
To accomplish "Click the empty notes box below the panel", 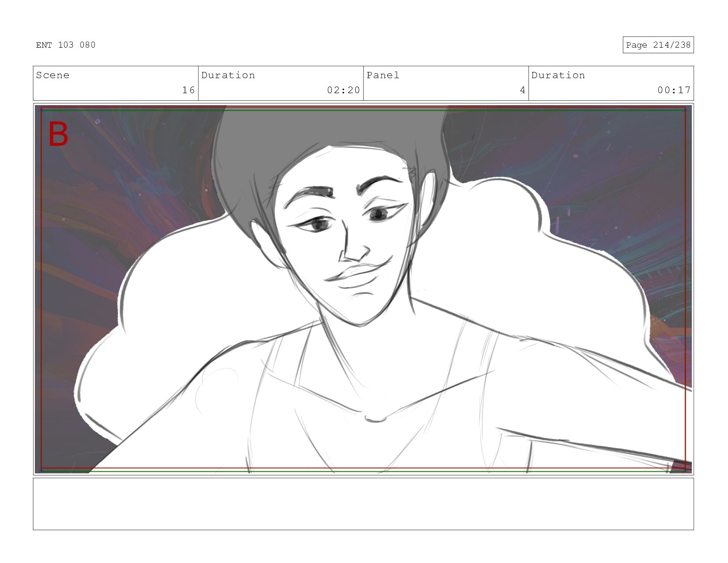I will 363,504.
